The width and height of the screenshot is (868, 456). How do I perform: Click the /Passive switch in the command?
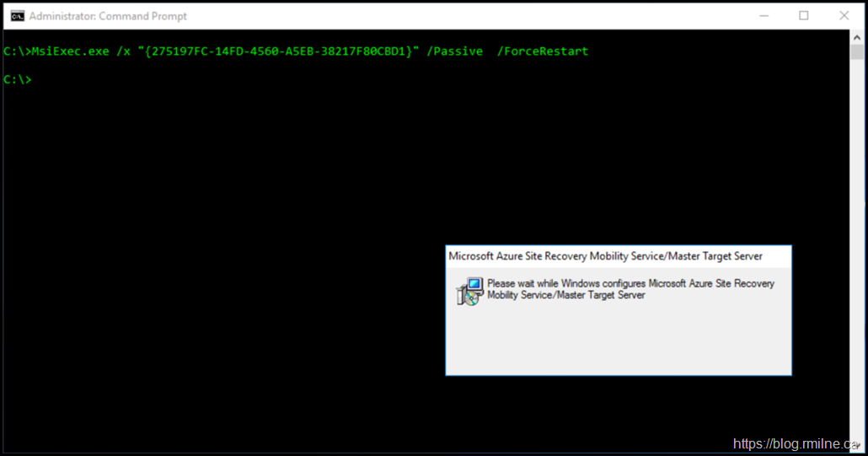coord(454,51)
